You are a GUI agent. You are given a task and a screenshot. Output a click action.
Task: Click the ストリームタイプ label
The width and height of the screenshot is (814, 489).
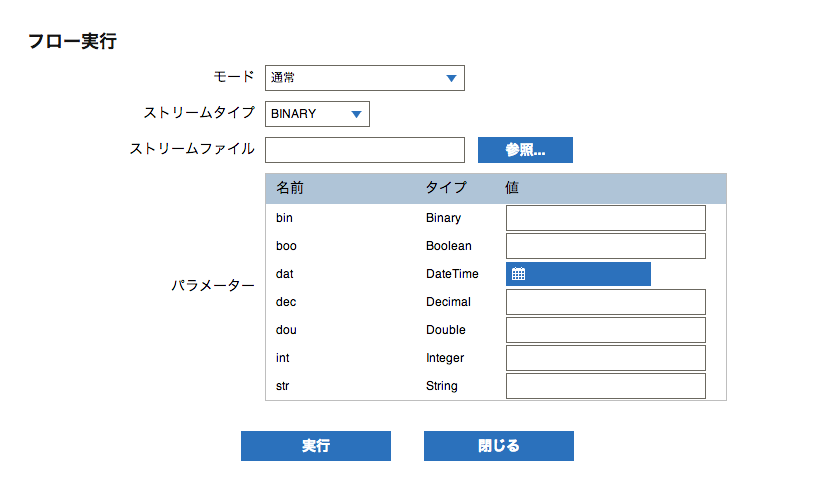click(199, 113)
